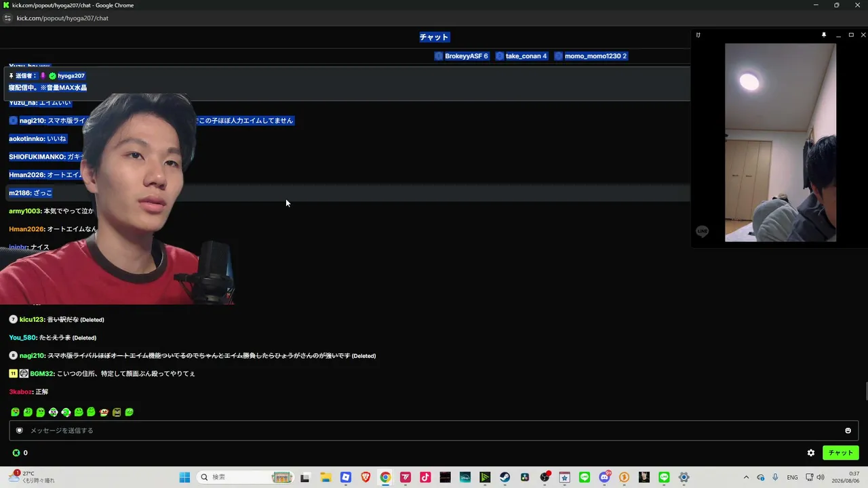The height and width of the screenshot is (488, 868).
Task: Click badge icon next to nagi210 deleted message
Action: (x=14, y=356)
